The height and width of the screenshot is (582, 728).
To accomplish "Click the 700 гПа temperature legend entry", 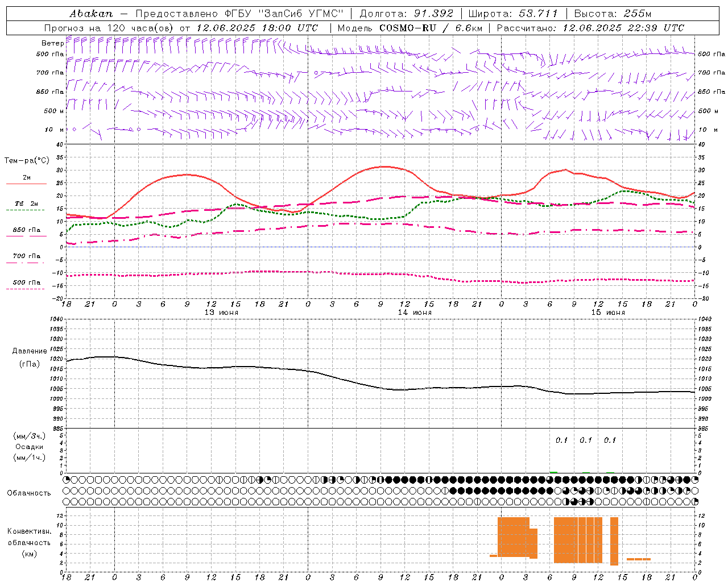I will (26, 256).
